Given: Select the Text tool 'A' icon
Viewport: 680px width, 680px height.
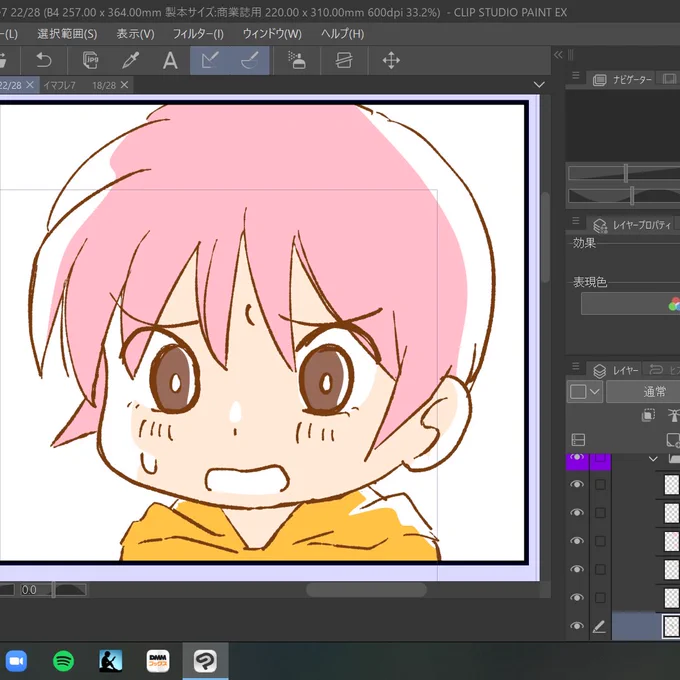Looking at the screenshot, I should coord(170,60).
